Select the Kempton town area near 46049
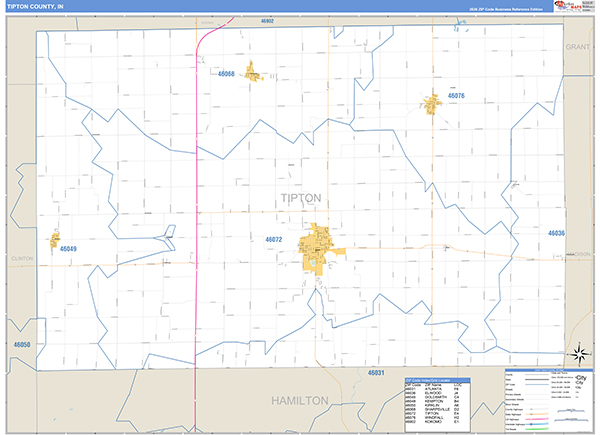The height and width of the screenshot is (435, 600). point(55,240)
